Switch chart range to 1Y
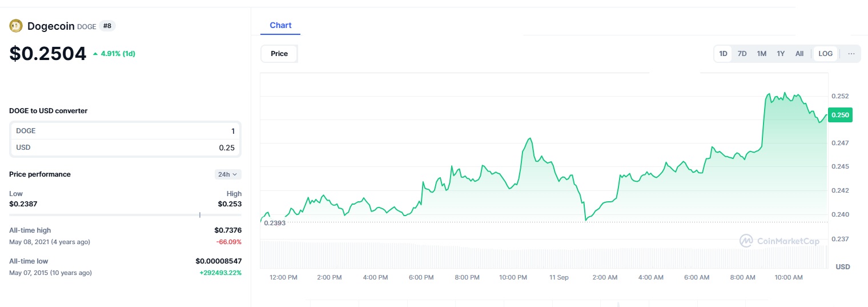The width and height of the screenshot is (868, 307). point(781,54)
